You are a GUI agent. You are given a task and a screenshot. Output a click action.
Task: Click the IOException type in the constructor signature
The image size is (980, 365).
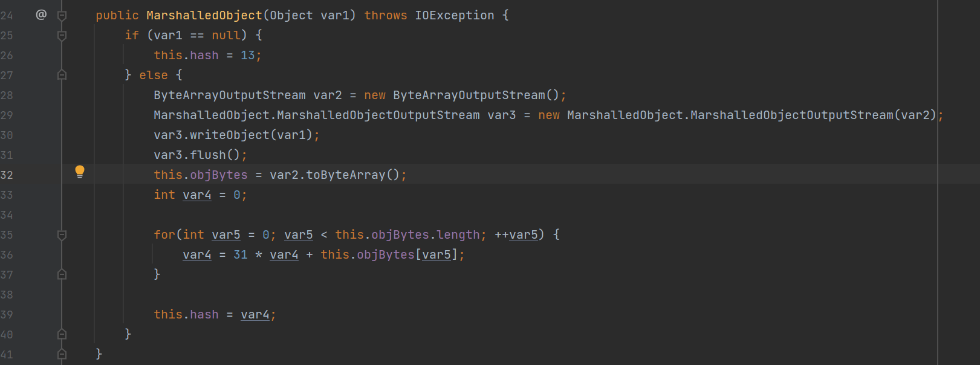coord(454,15)
